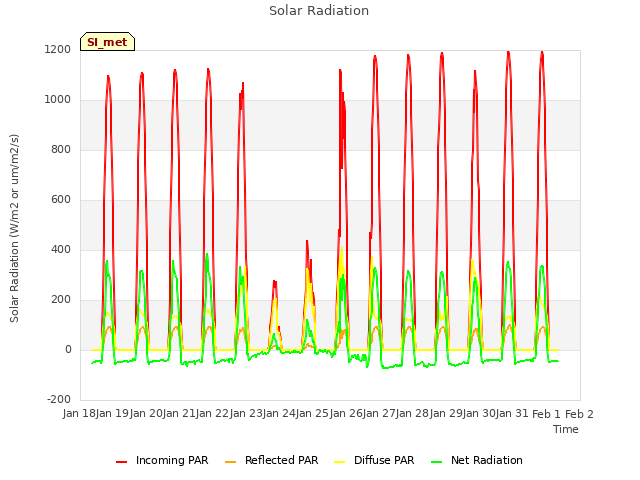
Task: Click the Reflected PAR orange legend swatch
Action: 231,462
